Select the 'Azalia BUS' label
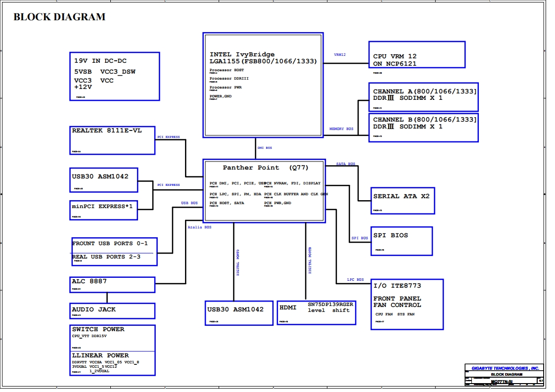Image resolution: width=555 pixels, height=392 pixels. 199,227
